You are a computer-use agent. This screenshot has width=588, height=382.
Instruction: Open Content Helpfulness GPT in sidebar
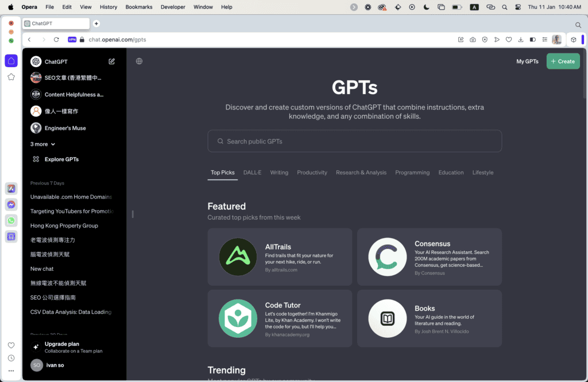point(74,95)
